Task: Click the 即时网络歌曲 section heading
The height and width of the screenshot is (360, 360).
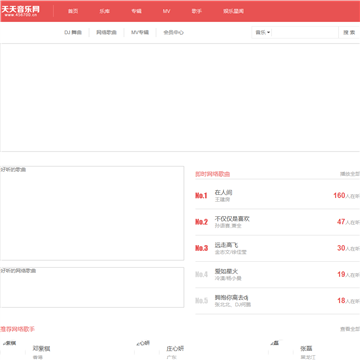Action: tap(213, 174)
